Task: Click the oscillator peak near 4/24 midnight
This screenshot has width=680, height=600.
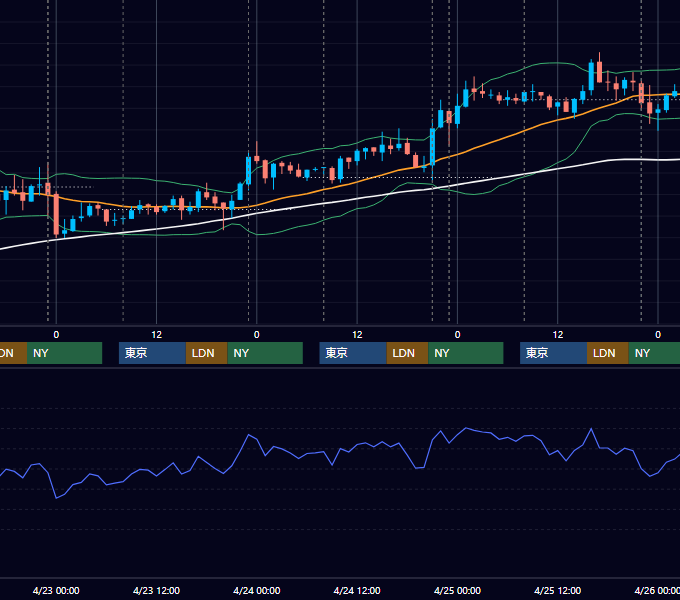Action: (249, 435)
